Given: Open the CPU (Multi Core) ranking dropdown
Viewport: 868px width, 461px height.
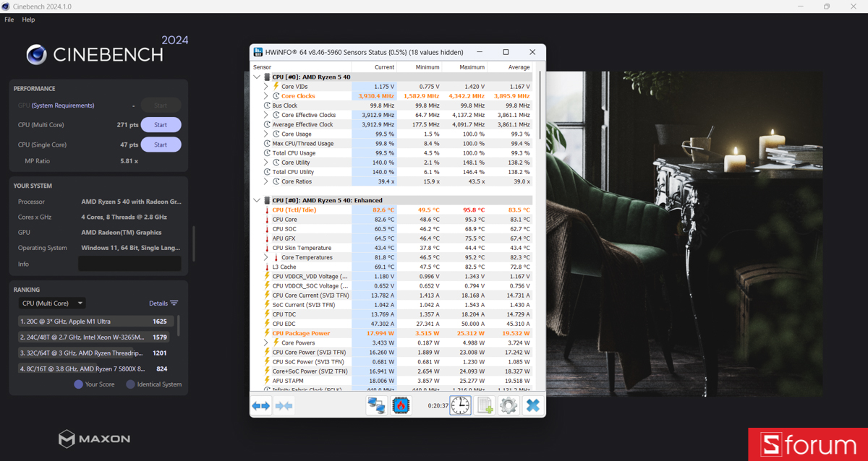Looking at the screenshot, I should pyautogui.click(x=52, y=303).
